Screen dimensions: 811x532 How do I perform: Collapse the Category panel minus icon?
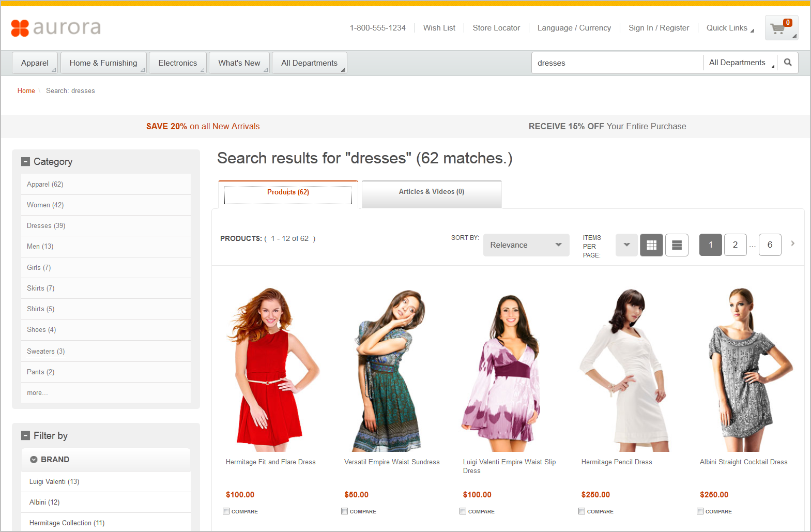(25, 162)
